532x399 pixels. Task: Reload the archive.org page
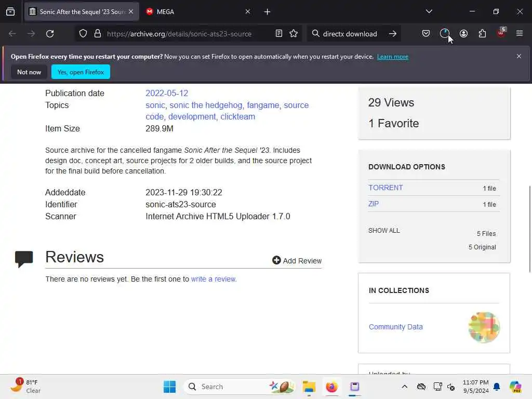pyautogui.click(x=50, y=34)
